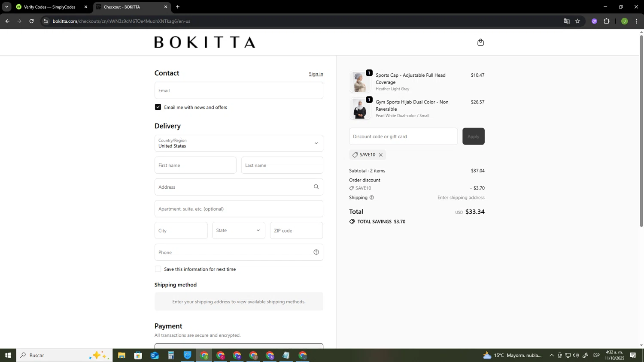Open the Chrome profile avatar

click(x=624, y=21)
